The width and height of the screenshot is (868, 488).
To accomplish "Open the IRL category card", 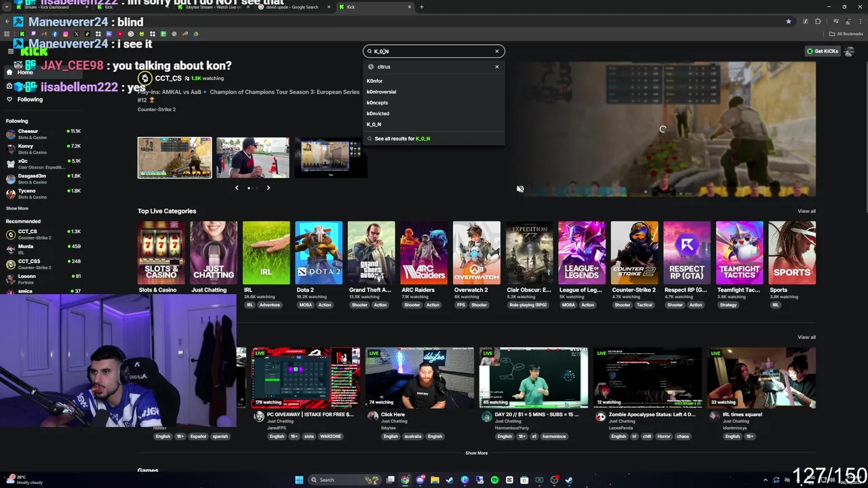I will (x=266, y=252).
